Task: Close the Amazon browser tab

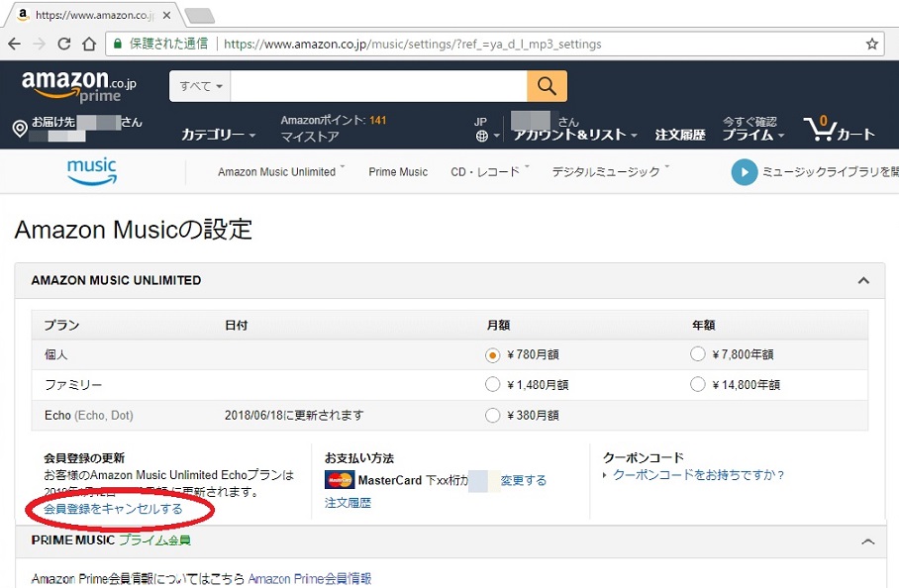Action: tap(167, 16)
